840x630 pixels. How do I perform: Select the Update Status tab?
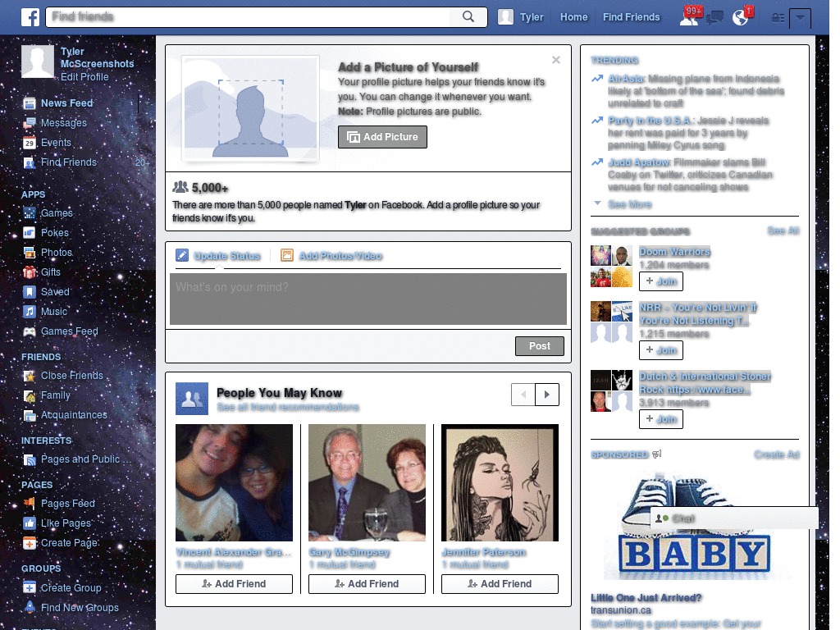coord(218,256)
